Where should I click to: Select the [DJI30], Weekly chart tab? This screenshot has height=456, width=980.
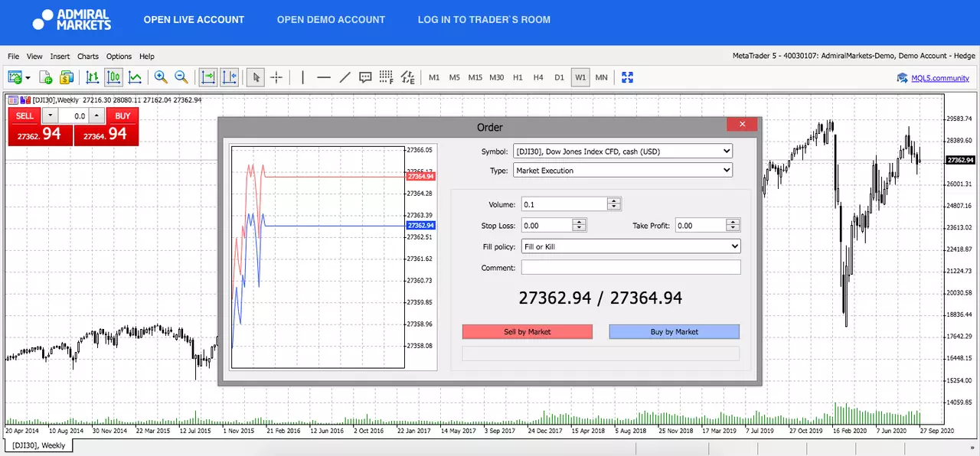(x=38, y=445)
